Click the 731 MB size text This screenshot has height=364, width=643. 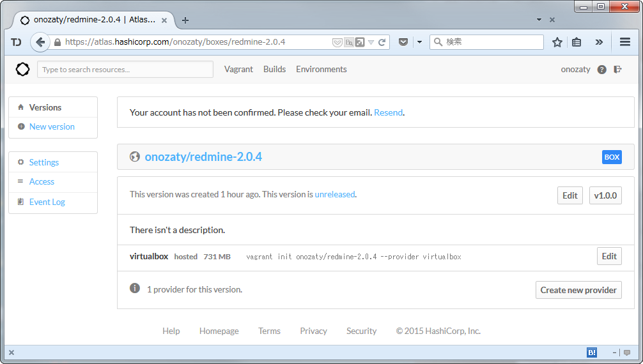[217, 257]
